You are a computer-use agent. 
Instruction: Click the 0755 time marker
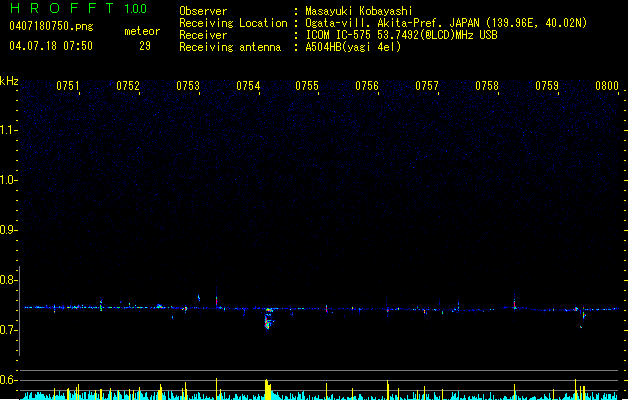307,86
